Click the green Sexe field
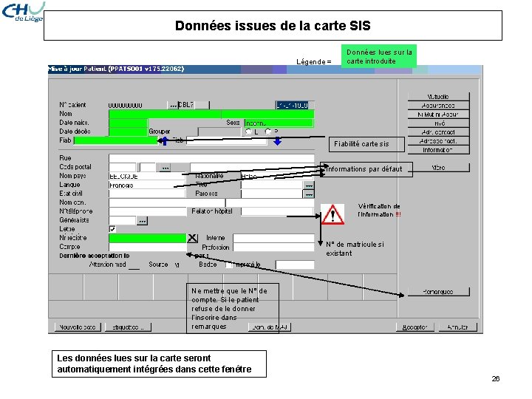The image size is (532, 399). [279, 123]
